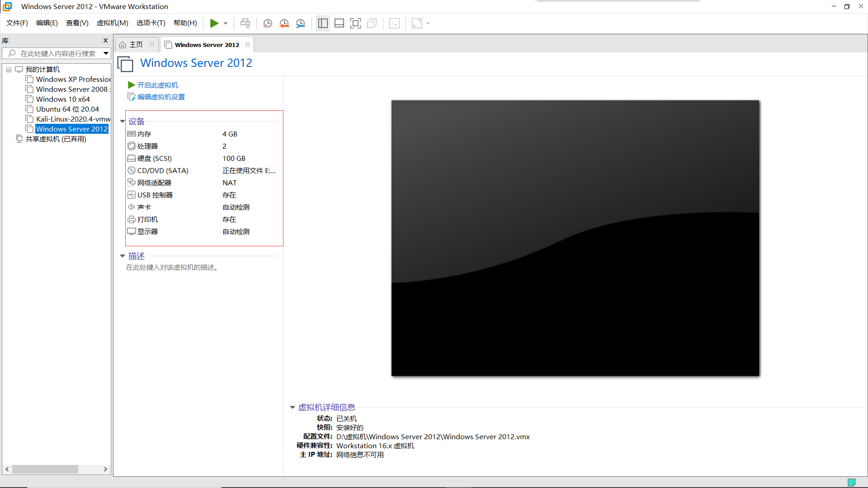Open the 帮助(H) menu
This screenshot has width=868, height=488.
[185, 23]
